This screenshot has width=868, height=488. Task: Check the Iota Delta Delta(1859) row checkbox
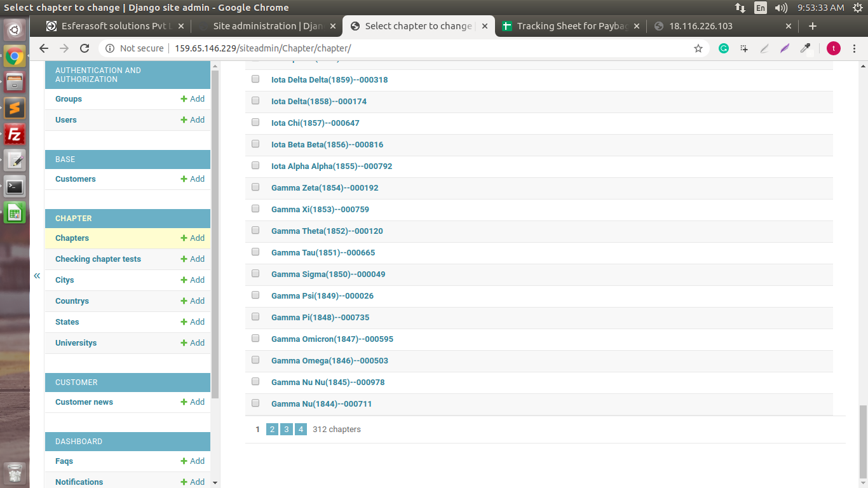point(255,79)
